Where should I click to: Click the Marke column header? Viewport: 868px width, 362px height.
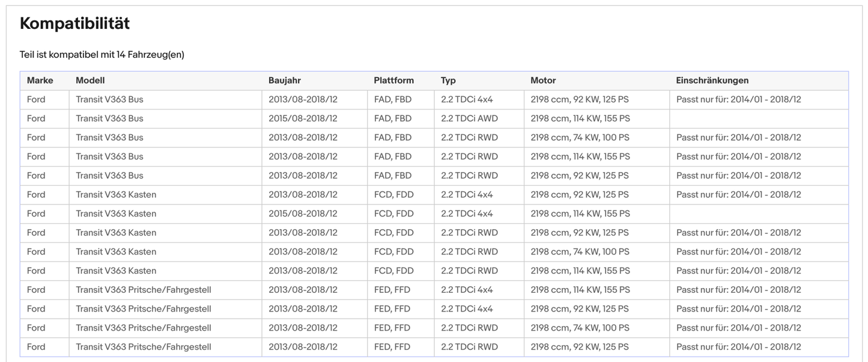point(40,81)
